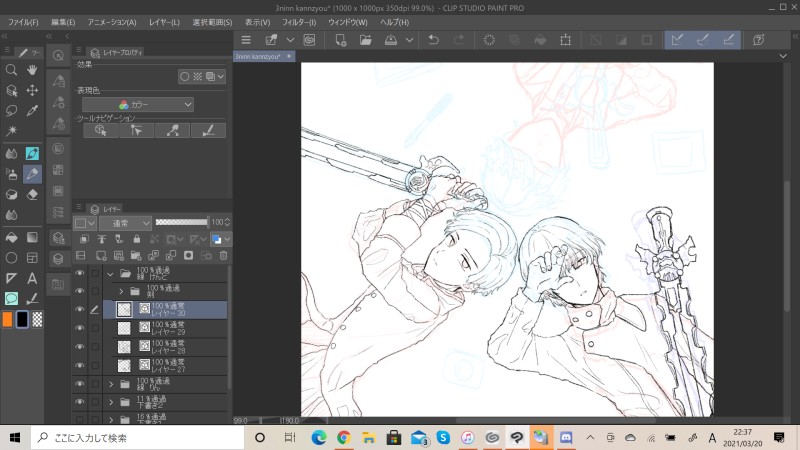Screen dimensions: 800x450
Task: Hide the 線 けんと folder via eye icon
Action: tap(80, 273)
